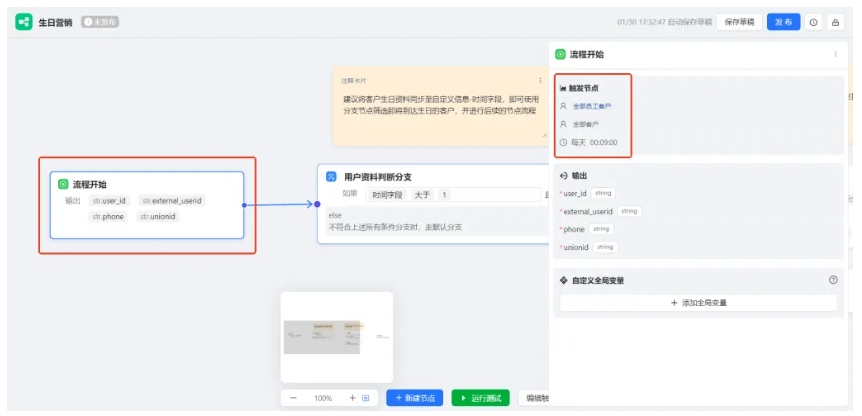The width and height of the screenshot is (862, 416).
Task: Click the 全部客户 text in trigger section
Action: pos(585,124)
